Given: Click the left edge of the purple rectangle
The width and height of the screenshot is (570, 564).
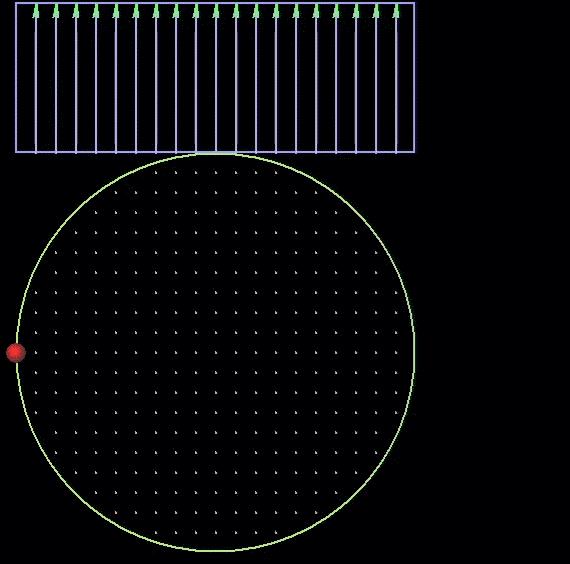Looking at the screenshot, I should pos(16,77).
